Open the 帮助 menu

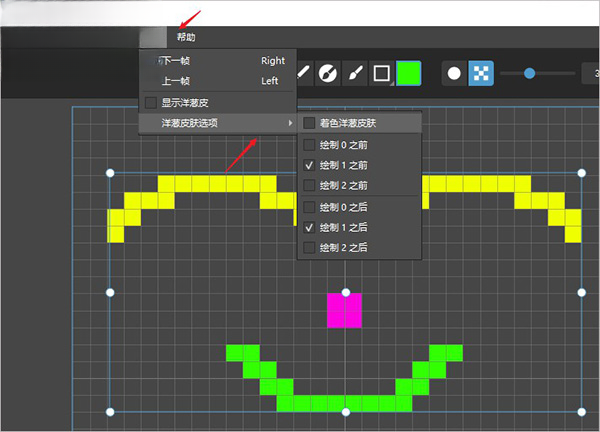(186, 37)
